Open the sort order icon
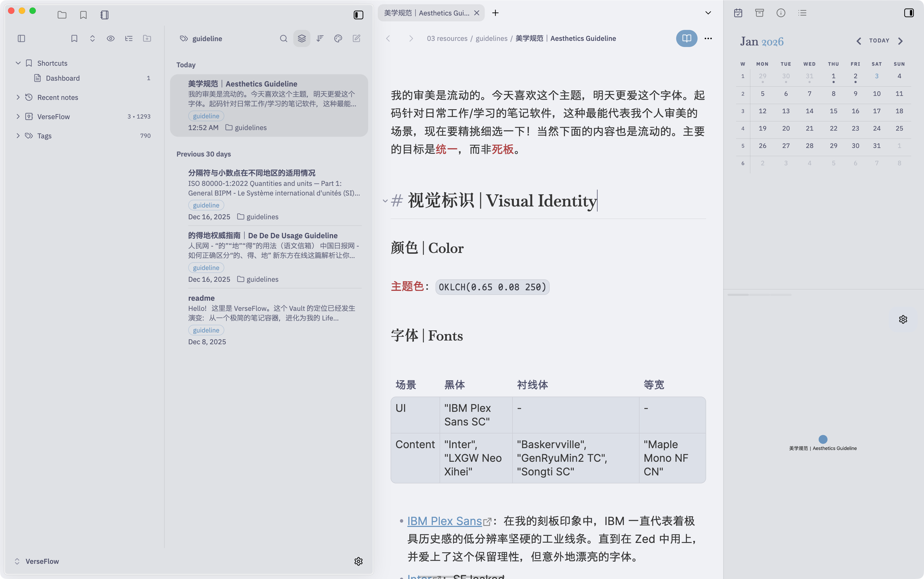This screenshot has height=579, width=924. click(x=319, y=38)
